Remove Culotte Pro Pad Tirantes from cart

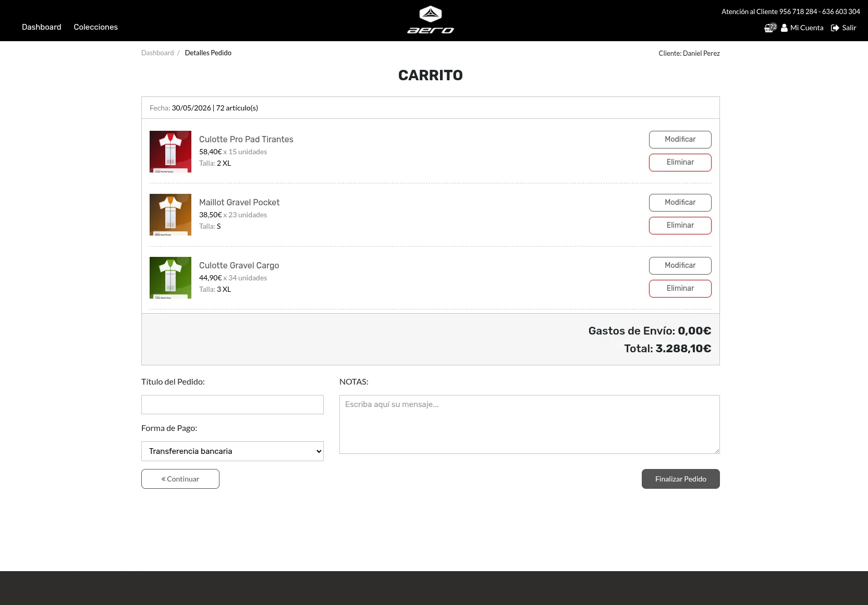pos(680,163)
